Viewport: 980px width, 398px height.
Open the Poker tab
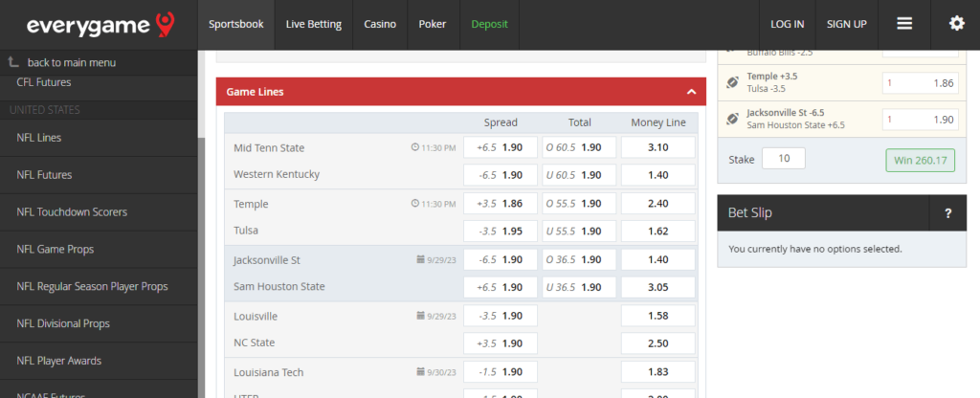tap(433, 24)
